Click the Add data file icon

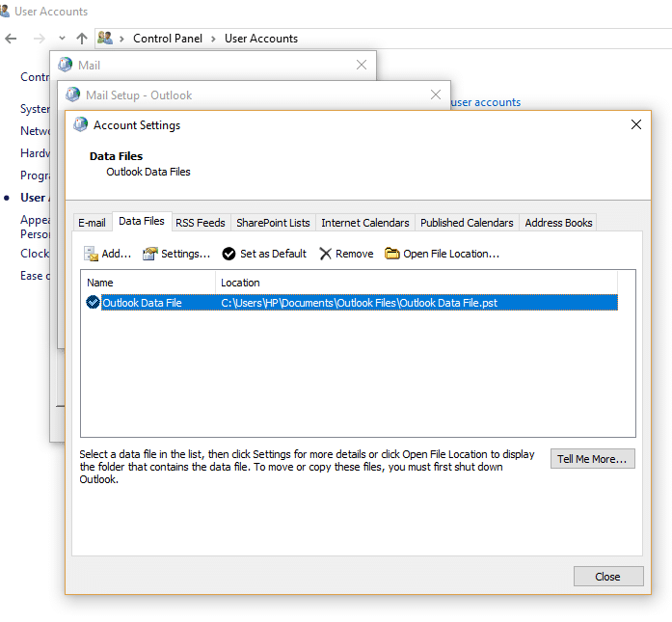pyautogui.click(x=91, y=254)
